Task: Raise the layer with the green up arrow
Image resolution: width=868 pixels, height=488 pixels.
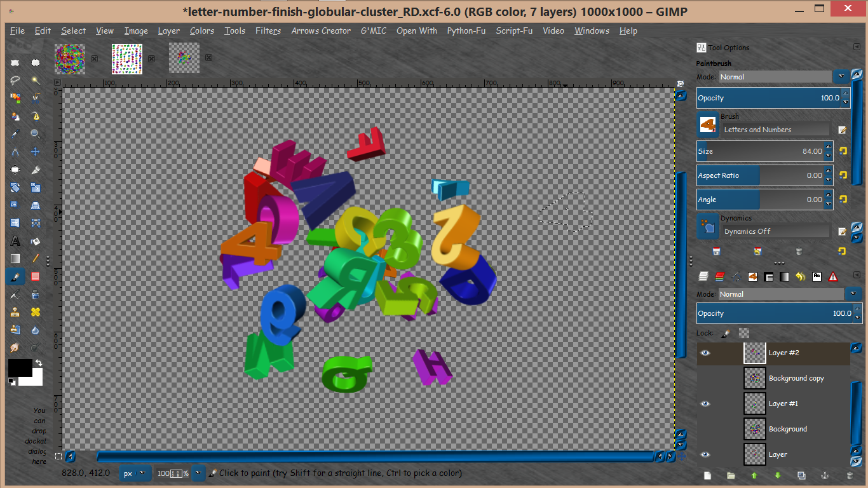Action: click(754, 475)
